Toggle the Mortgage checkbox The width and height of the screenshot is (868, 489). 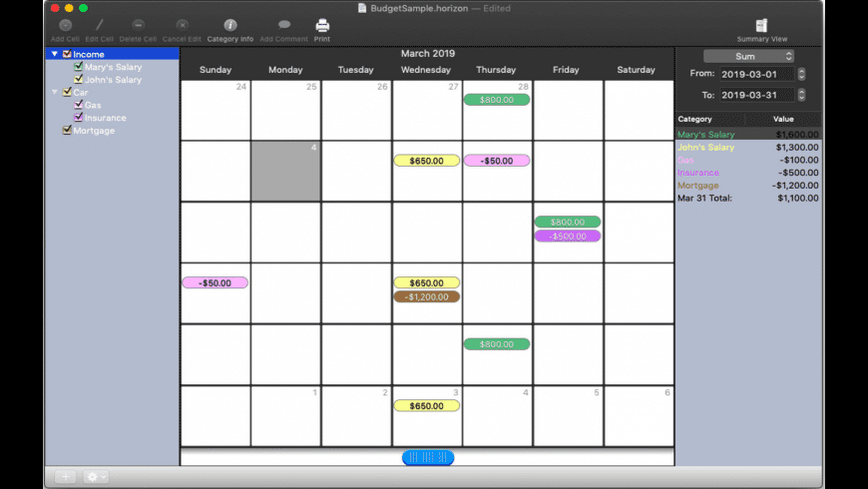tap(67, 131)
